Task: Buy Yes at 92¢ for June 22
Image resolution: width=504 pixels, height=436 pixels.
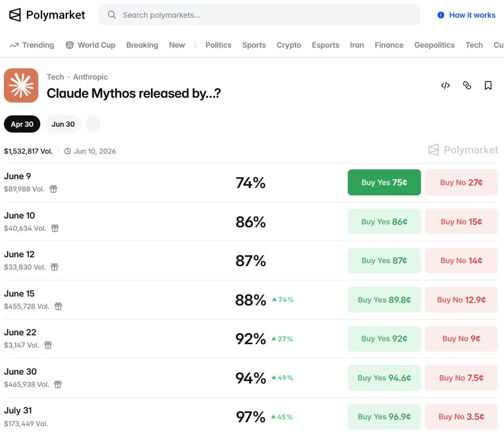Action: pos(384,339)
